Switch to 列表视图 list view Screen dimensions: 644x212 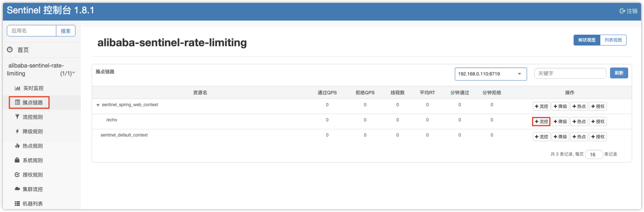point(613,40)
